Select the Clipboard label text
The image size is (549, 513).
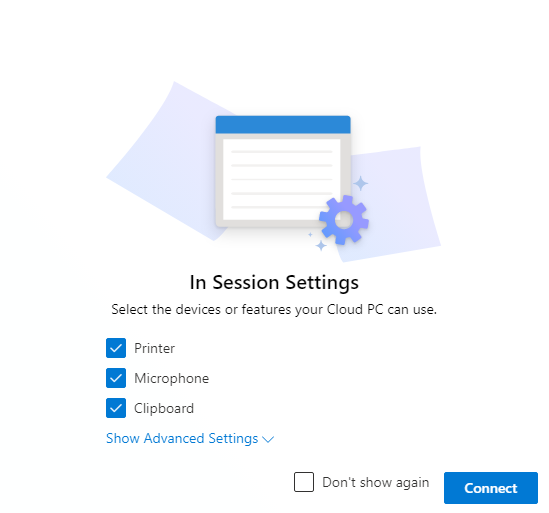[x=164, y=408]
